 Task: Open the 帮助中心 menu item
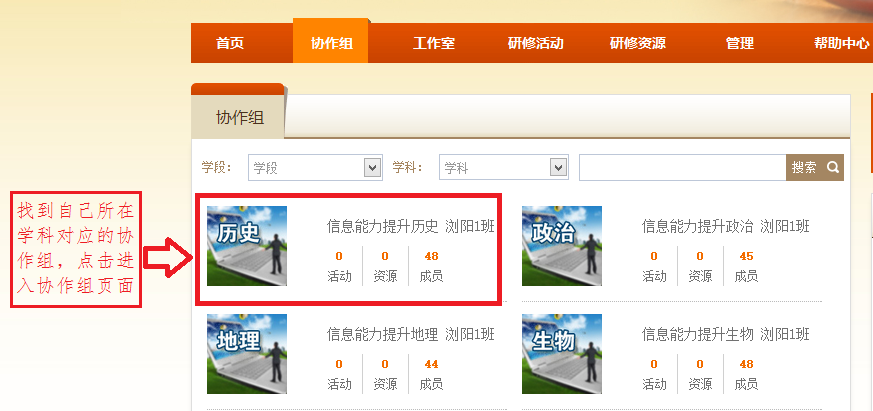pyautogui.click(x=841, y=43)
